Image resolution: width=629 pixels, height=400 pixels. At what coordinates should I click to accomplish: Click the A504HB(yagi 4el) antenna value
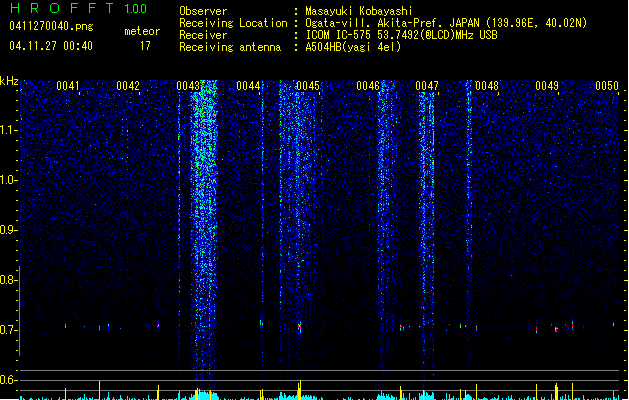click(x=353, y=47)
